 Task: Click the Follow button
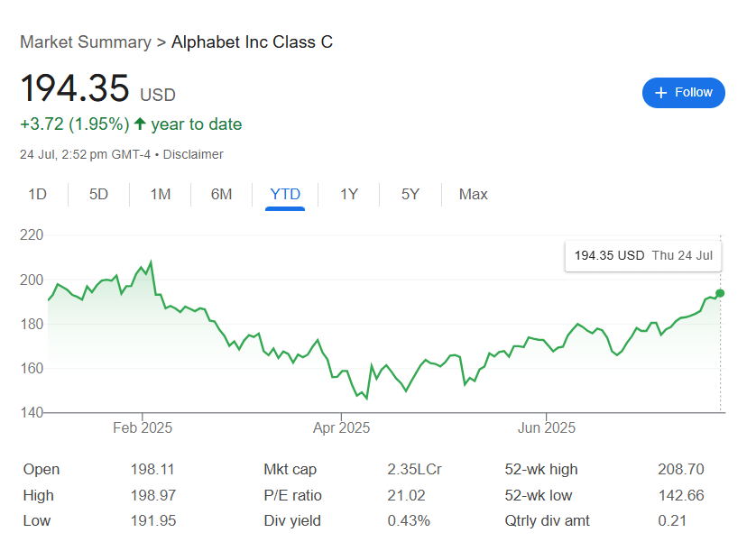click(683, 93)
